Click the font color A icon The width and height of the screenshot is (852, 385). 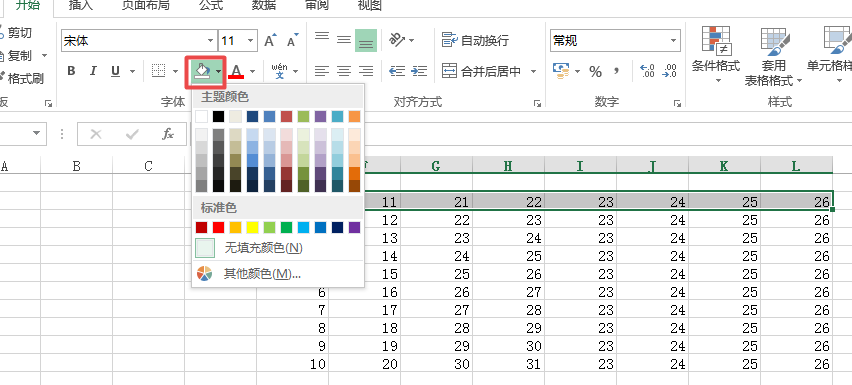pos(236,71)
